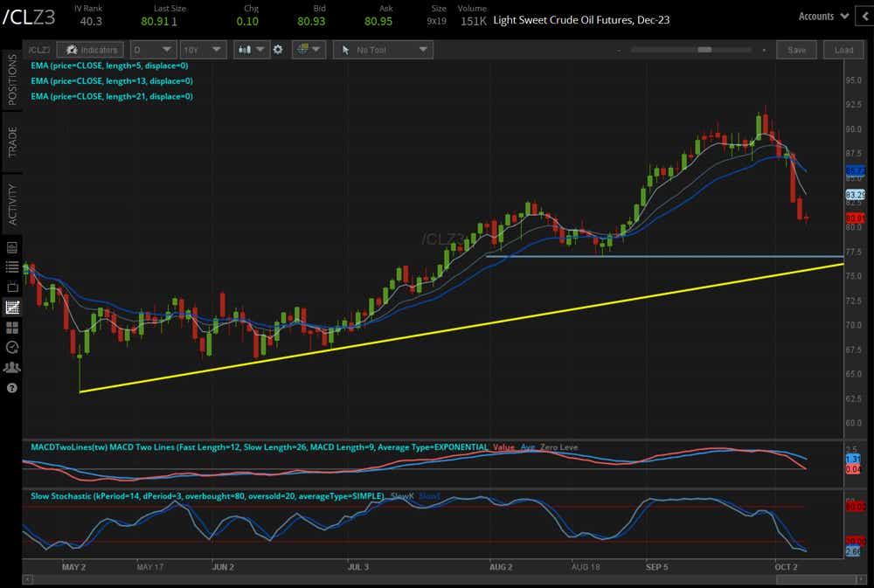Click the Ask price 80.95
This screenshot has width=874, height=588.
click(378, 22)
